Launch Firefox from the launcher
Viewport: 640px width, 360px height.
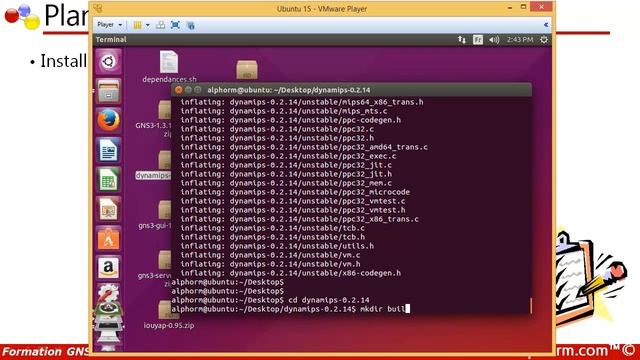coord(108,121)
